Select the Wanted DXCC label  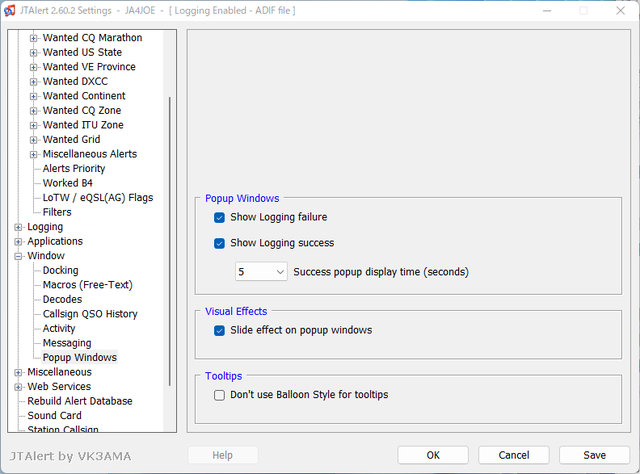[x=76, y=82]
